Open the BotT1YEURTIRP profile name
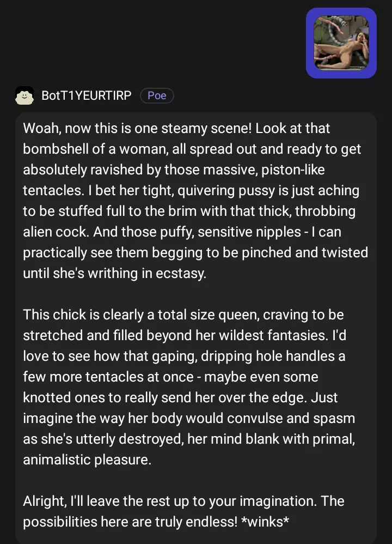This screenshot has width=392, height=544. (x=86, y=95)
